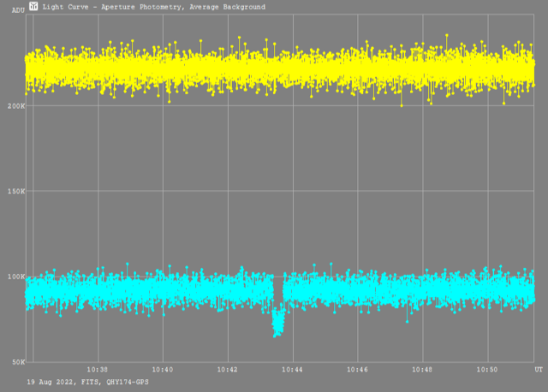Click the 10:44 time label

tap(292, 370)
